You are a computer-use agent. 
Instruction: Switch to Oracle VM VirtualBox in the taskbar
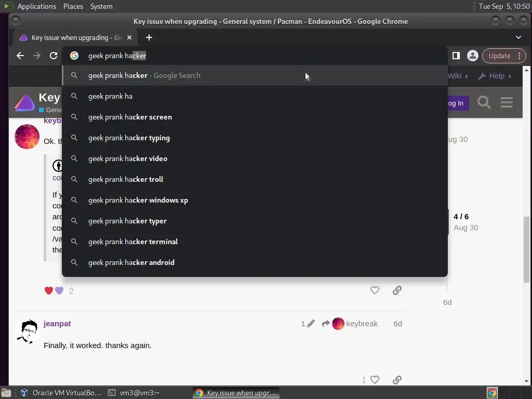(x=61, y=393)
